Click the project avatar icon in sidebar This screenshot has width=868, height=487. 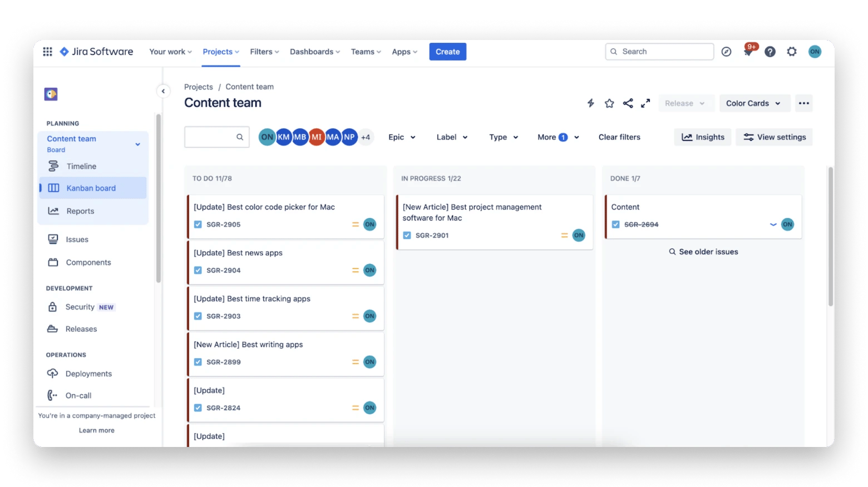pos(51,94)
